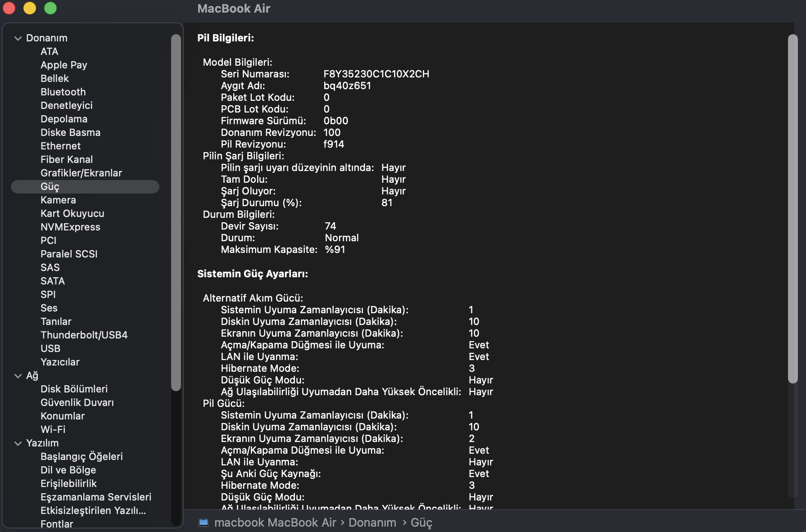Click Güç in the path bar
This screenshot has height=532, width=806.
[421, 523]
